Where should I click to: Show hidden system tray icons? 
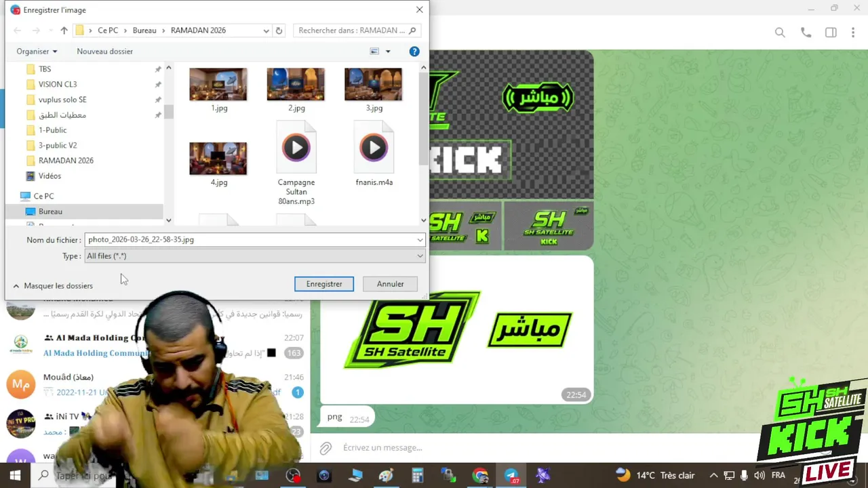coord(713,476)
